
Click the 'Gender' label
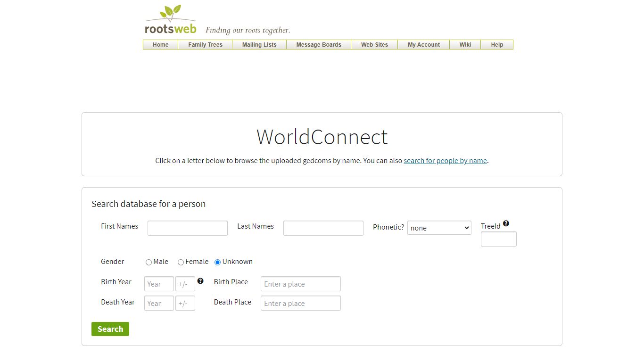tap(113, 262)
